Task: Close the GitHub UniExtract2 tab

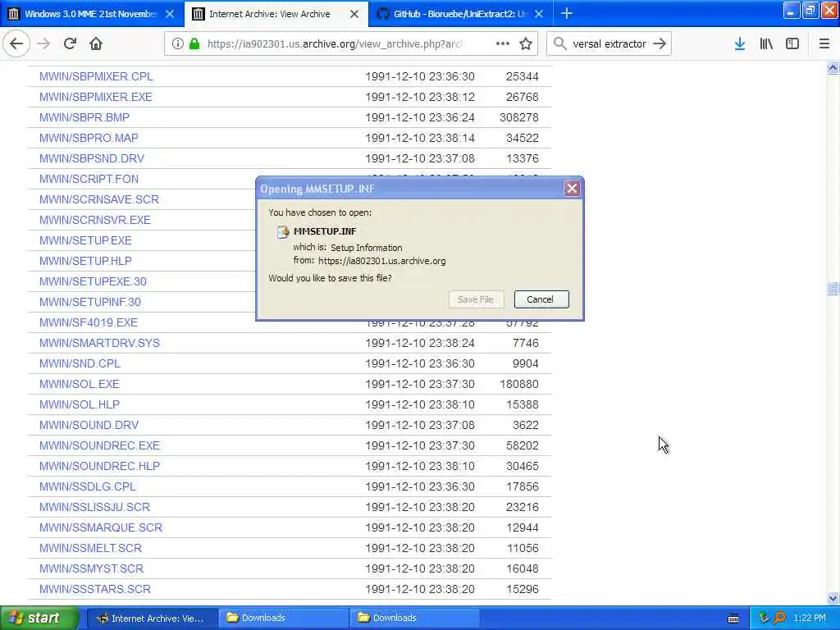Action: point(539,14)
